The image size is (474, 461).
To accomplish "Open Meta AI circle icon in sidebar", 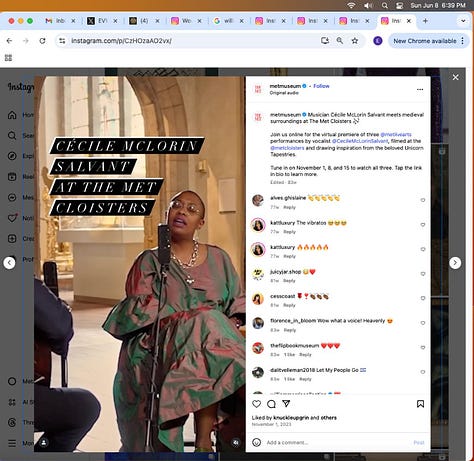I will 12,381.
